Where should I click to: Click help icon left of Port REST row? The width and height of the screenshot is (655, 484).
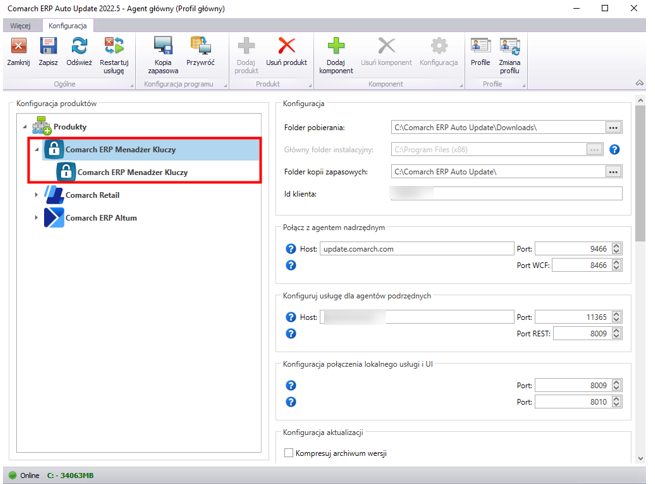(x=291, y=333)
